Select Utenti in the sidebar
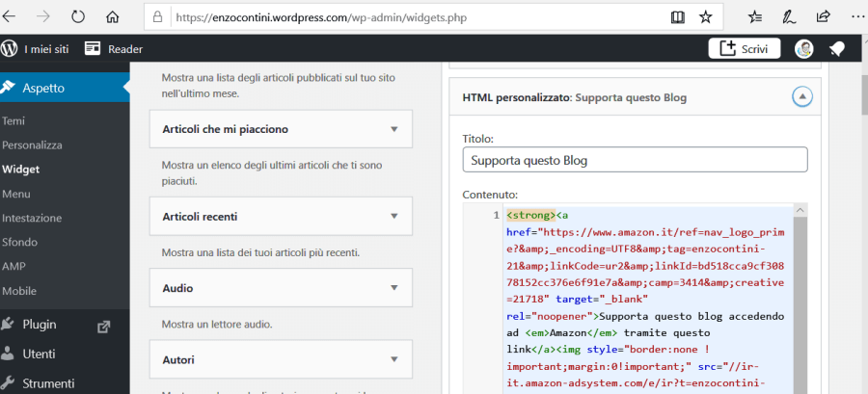This screenshot has height=394, width=868. 39,354
